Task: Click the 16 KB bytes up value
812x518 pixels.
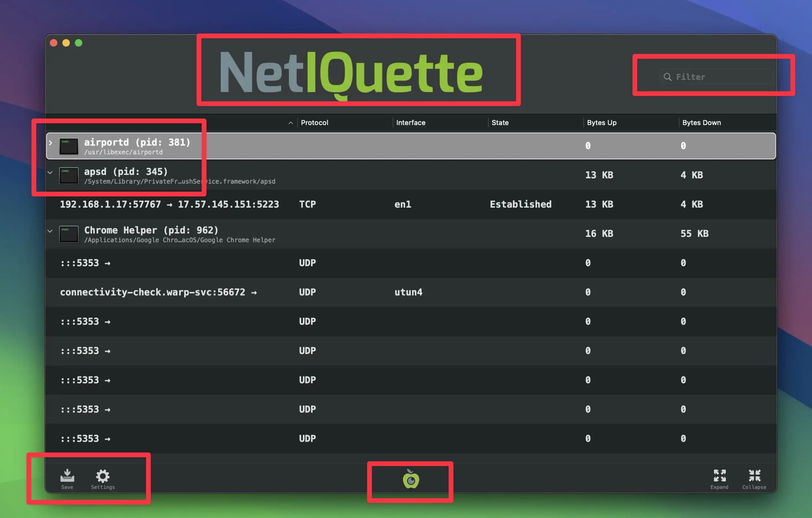Action: click(x=599, y=234)
